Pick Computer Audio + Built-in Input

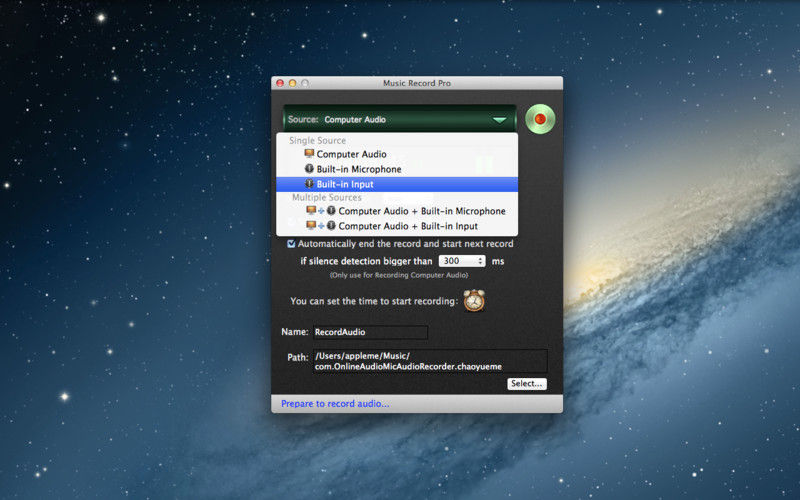[397, 226]
